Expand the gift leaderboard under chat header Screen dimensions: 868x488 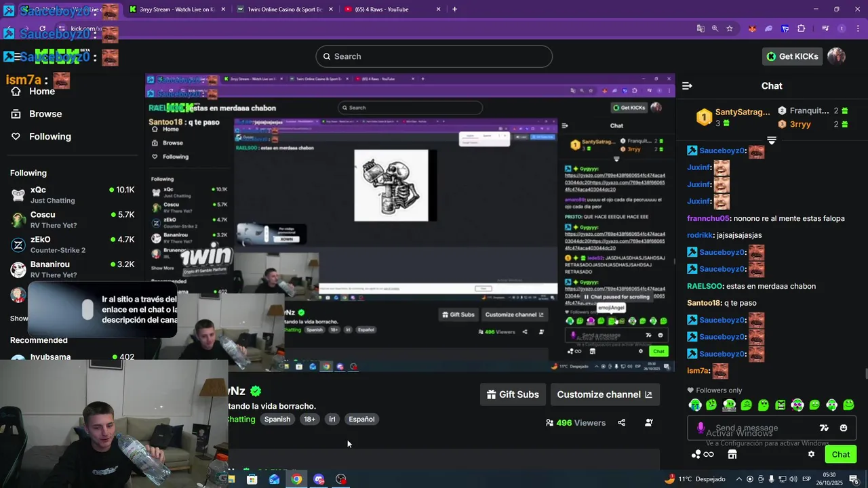click(x=772, y=140)
